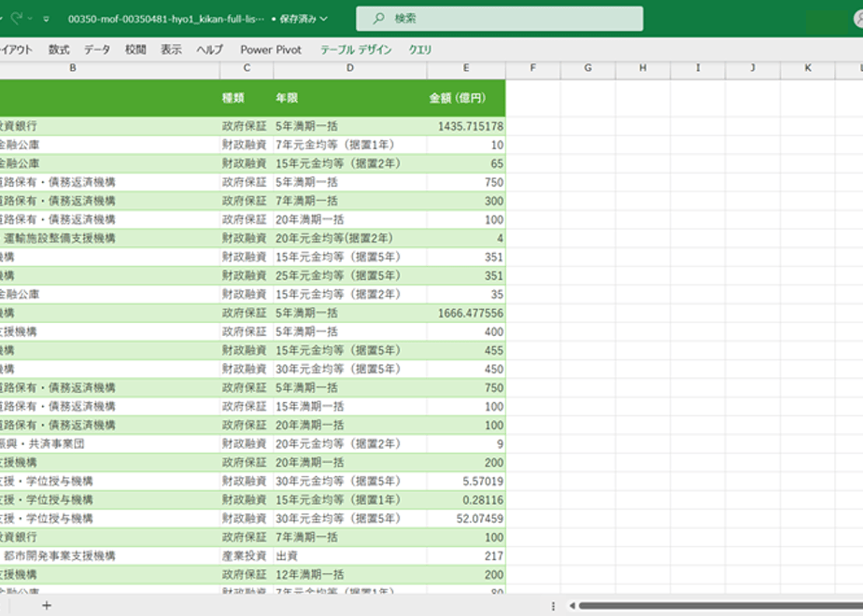This screenshot has height=616, width=863.
Task: Open Customize Quick Access Toolbar arrow
Action: click(47, 19)
